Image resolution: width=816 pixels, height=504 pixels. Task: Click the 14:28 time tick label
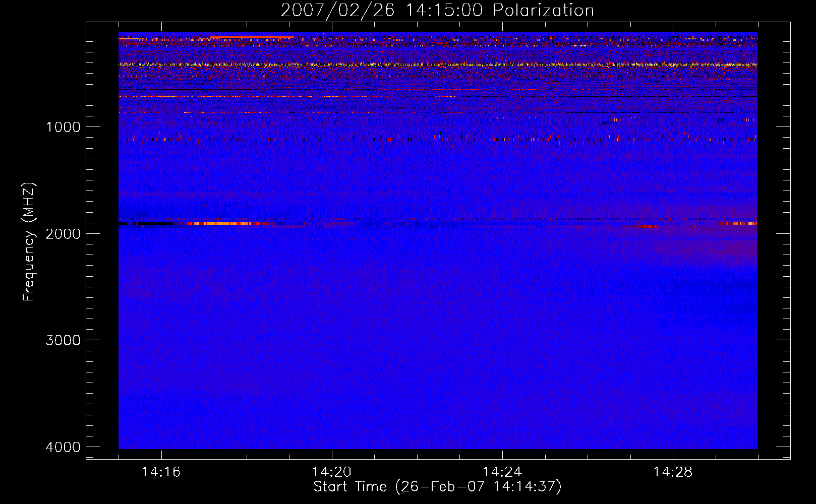[673, 472]
